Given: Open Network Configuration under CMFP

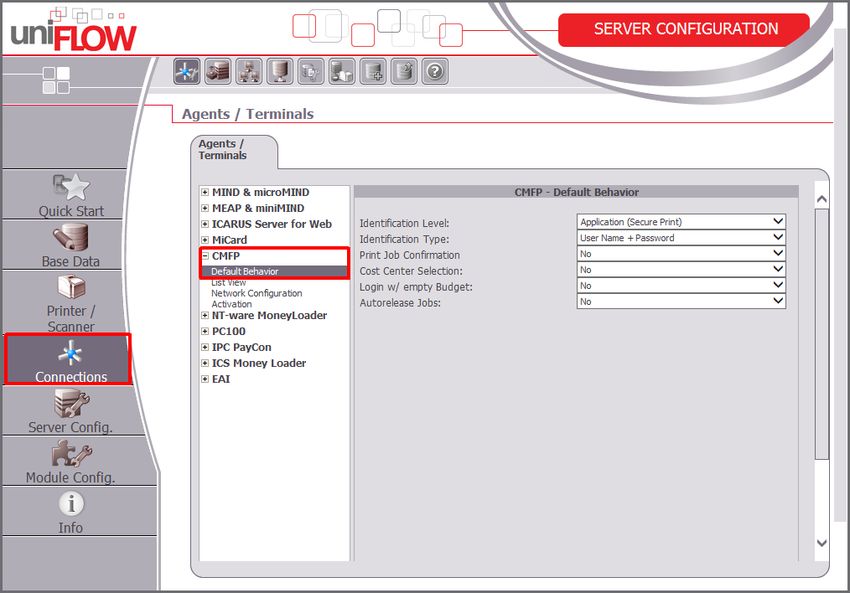Looking at the screenshot, I should click(256, 294).
